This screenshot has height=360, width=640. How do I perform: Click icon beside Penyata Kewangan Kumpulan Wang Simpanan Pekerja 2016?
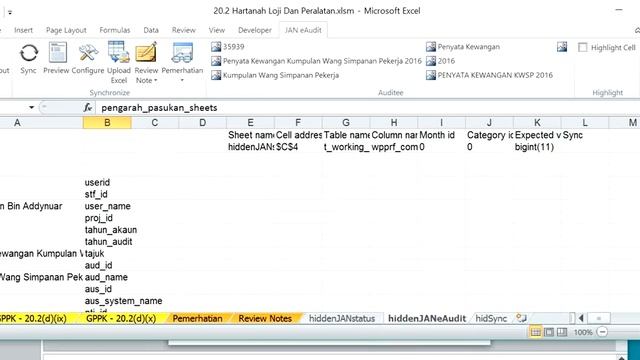(x=216, y=61)
